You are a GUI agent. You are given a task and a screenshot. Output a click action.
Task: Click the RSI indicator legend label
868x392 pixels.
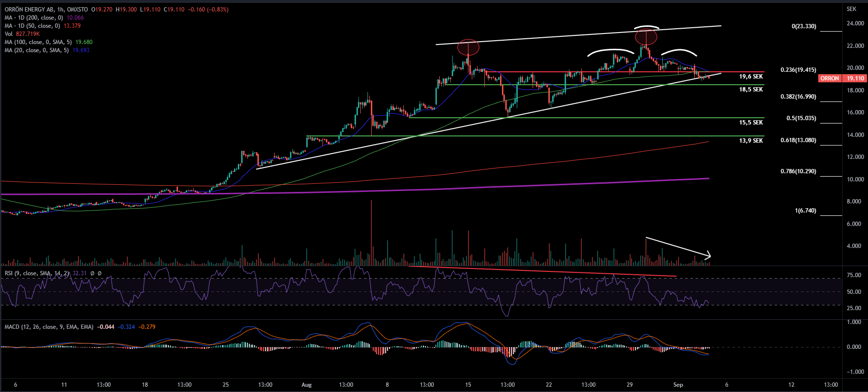(36, 273)
